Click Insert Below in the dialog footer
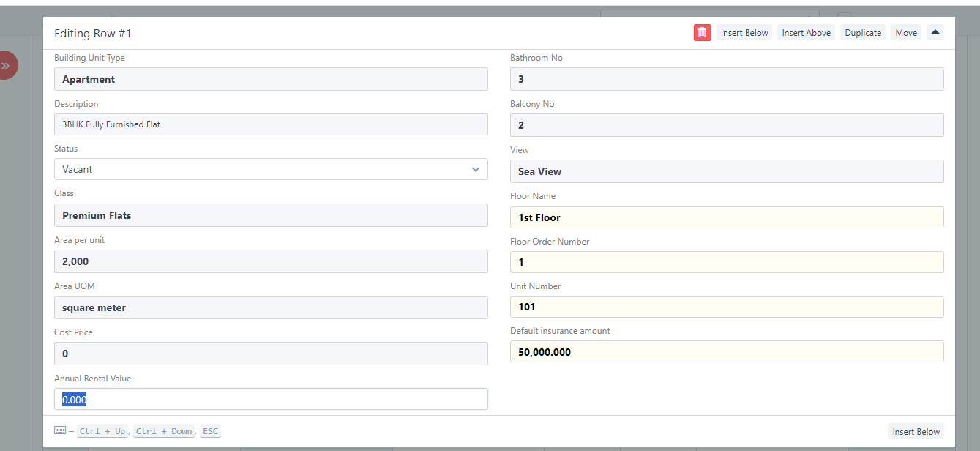 916,431
